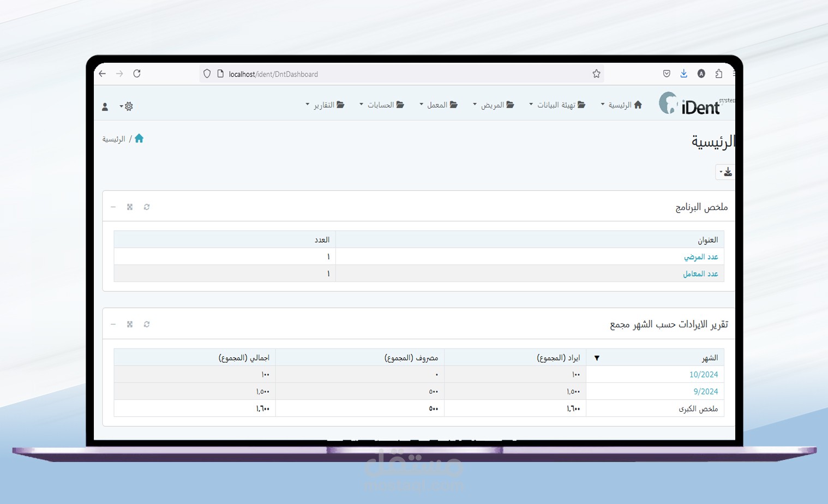828x504 pixels.
Task: Collapse the تقرير الايرادات panel
Action: point(113,324)
